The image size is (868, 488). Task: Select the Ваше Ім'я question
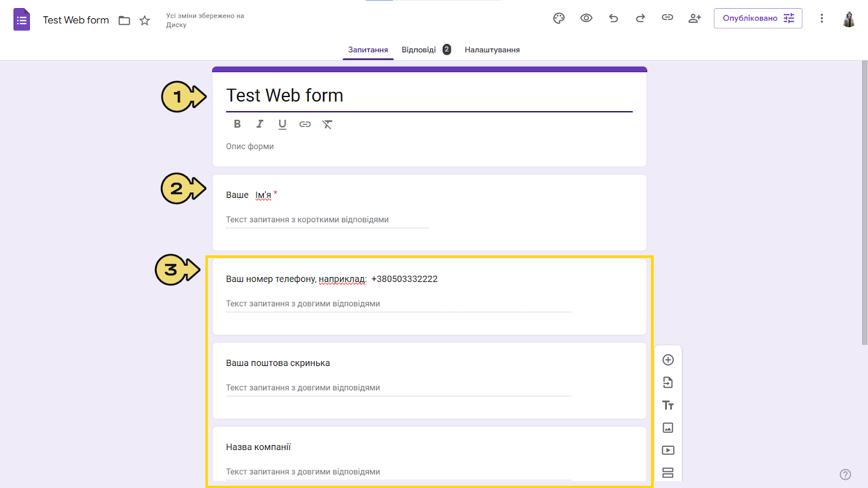[429, 213]
